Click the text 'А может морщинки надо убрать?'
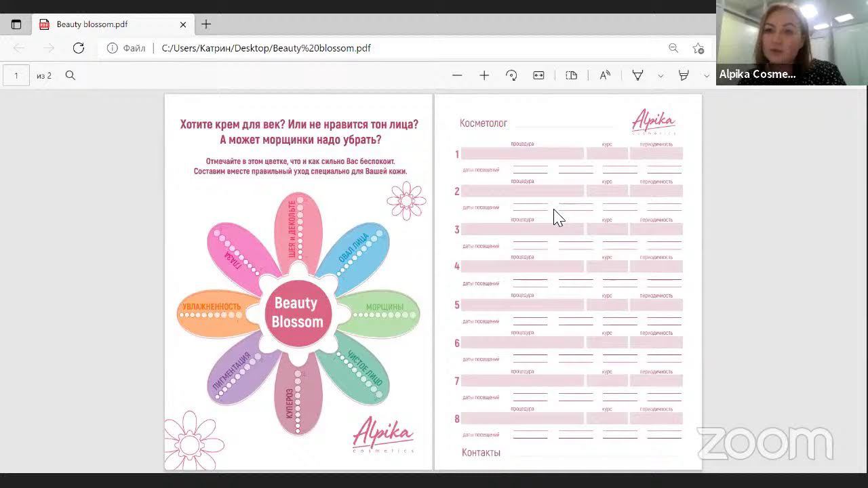 pyautogui.click(x=300, y=140)
